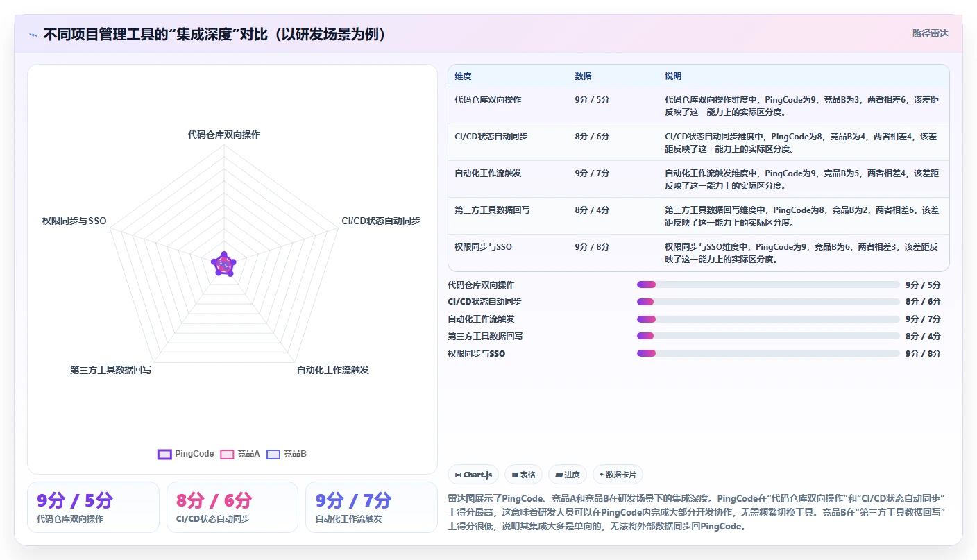Open the 8分 / 6分 CI/CD状态自动同步 stat card
The image size is (977, 560).
(232, 507)
